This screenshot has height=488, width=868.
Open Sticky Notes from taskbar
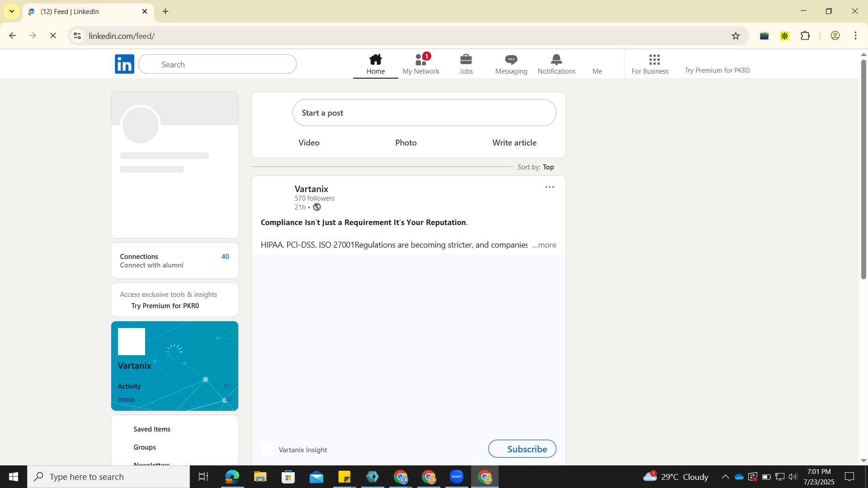[344, 477]
